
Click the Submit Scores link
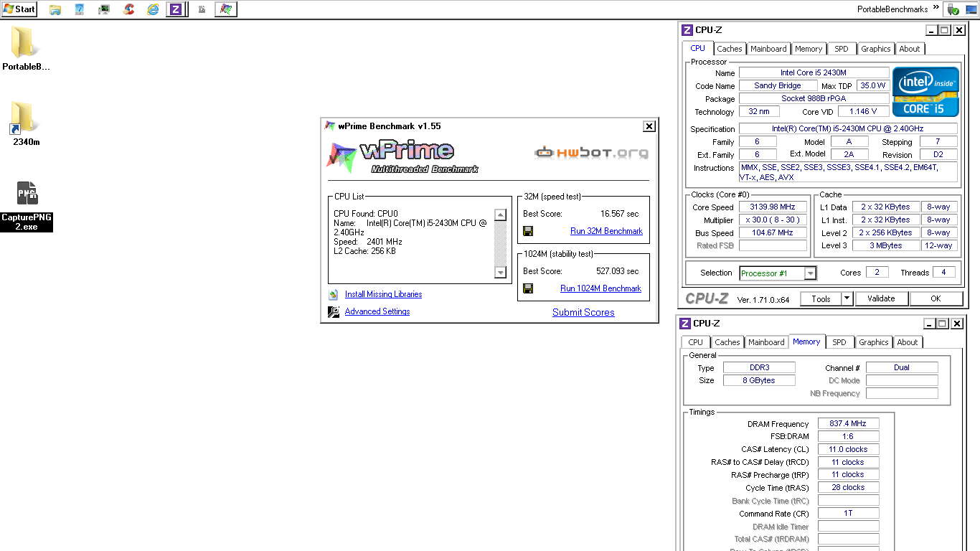coord(583,312)
